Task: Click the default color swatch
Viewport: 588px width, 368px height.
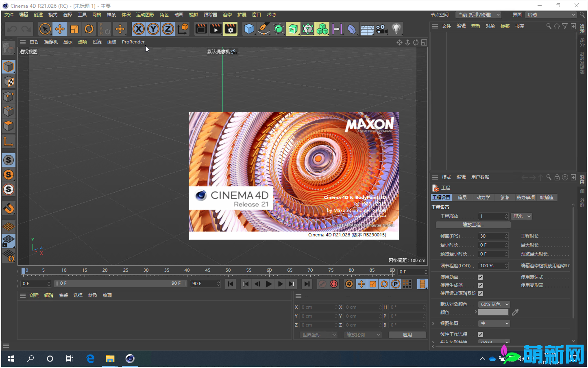Action: (x=493, y=312)
